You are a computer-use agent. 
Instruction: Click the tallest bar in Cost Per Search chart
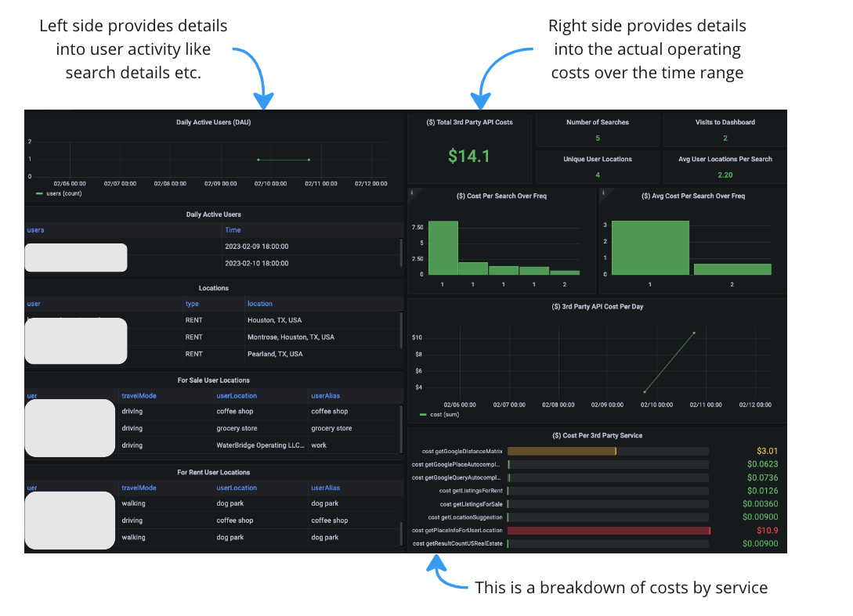443,247
